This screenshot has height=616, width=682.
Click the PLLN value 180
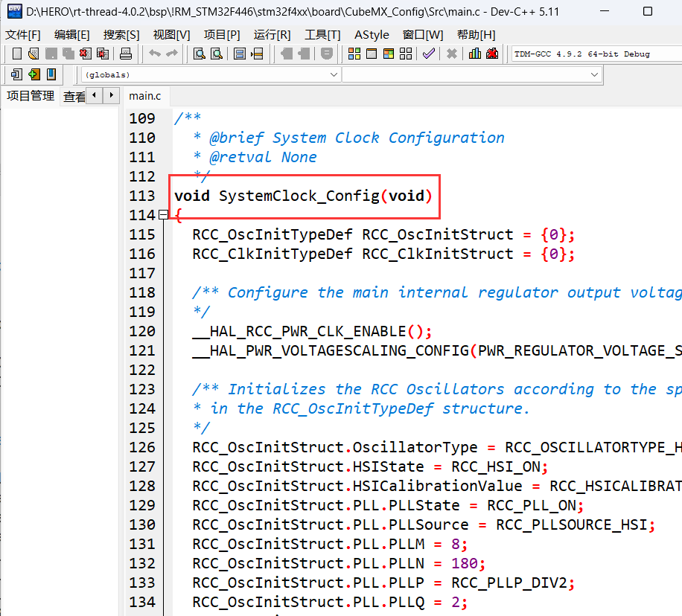point(465,564)
